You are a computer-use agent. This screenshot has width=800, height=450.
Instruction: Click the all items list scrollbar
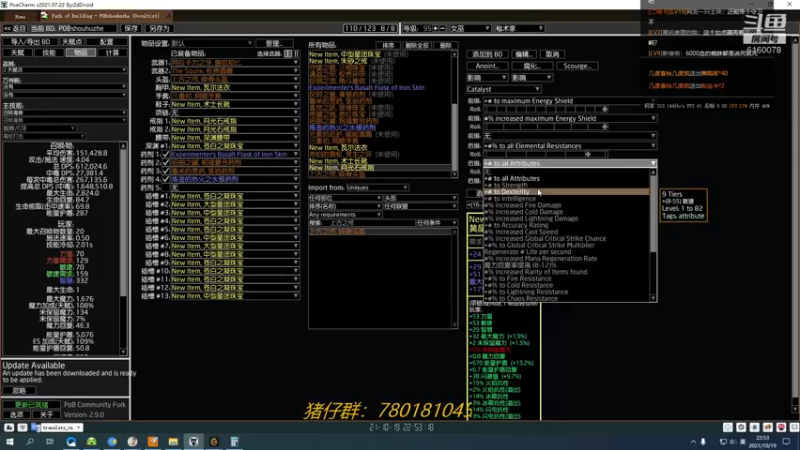coord(454,114)
